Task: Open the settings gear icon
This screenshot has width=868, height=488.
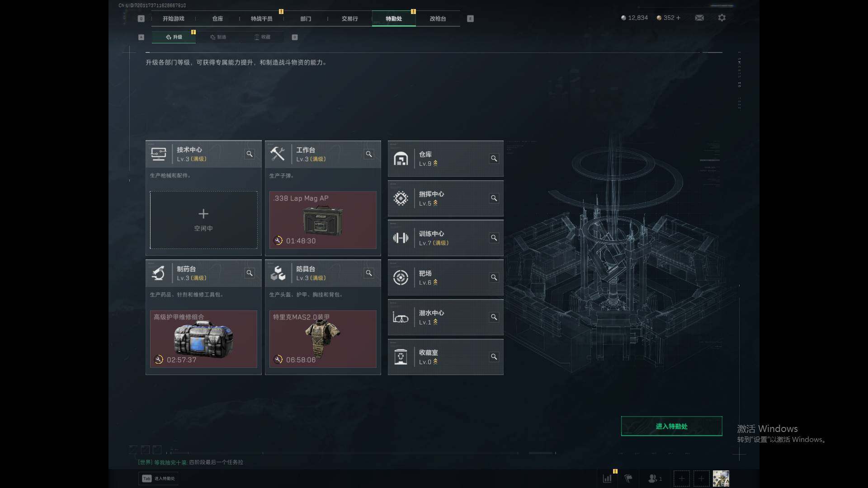Action: [x=722, y=18]
